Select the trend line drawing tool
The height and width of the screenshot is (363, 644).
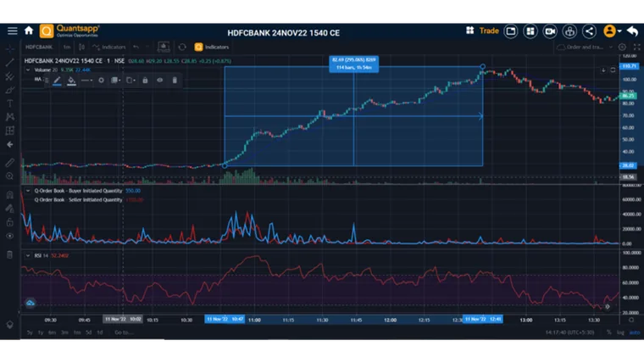[x=10, y=63]
